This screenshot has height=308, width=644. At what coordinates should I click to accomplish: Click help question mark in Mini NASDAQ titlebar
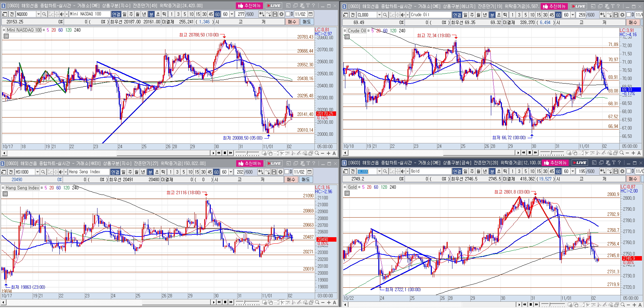coord(313,5)
